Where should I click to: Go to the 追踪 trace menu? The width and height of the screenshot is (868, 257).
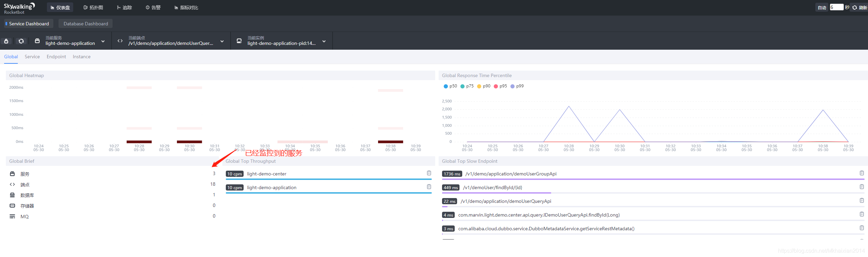[124, 8]
